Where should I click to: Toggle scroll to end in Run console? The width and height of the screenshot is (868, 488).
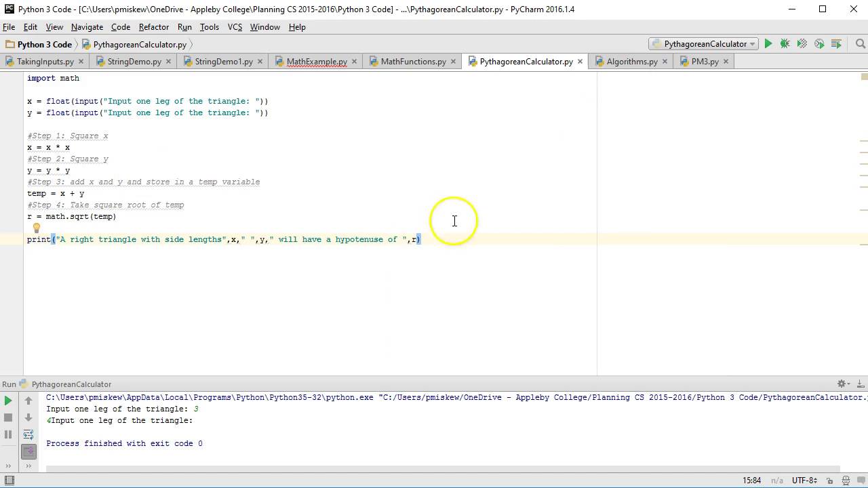pos(28,451)
